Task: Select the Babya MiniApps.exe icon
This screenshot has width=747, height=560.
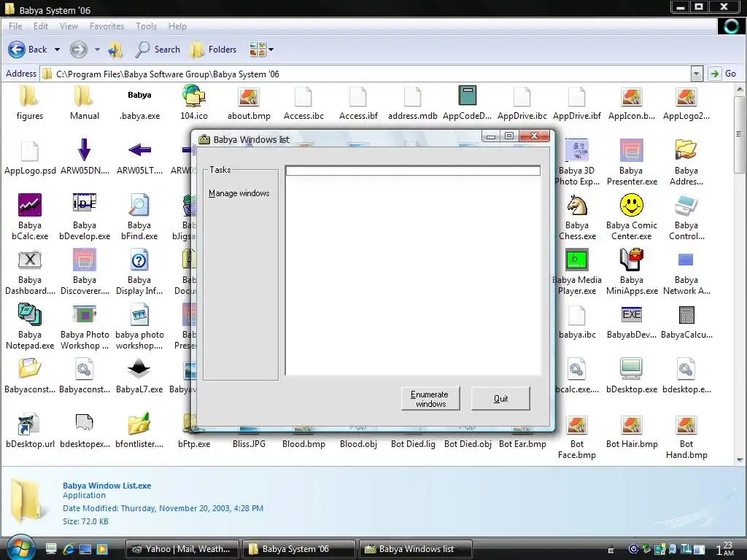Action: [632, 260]
